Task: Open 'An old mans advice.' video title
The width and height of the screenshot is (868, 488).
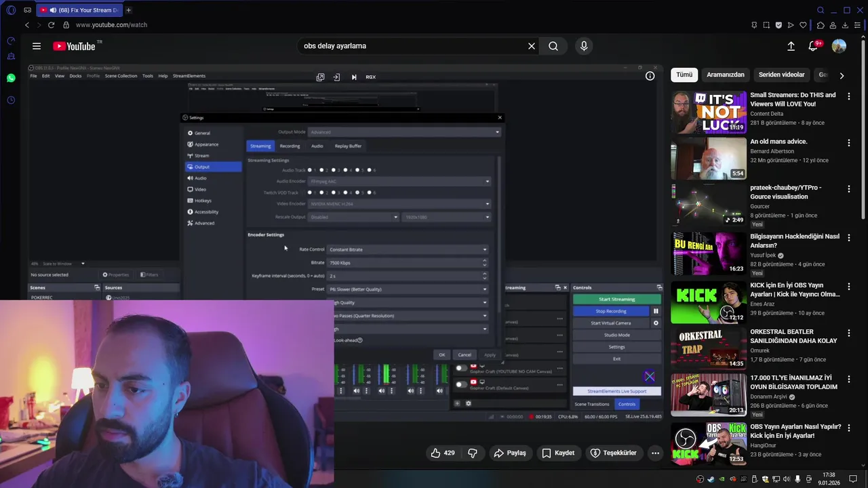Action: tap(778, 142)
